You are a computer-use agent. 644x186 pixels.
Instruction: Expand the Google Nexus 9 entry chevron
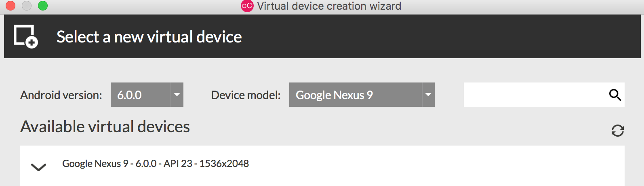pyautogui.click(x=38, y=167)
